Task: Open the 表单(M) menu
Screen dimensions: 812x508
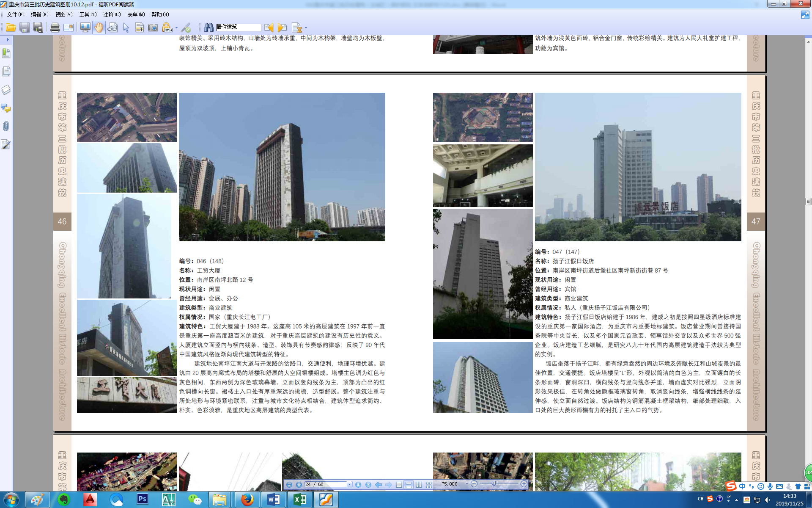Action: point(136,14)
